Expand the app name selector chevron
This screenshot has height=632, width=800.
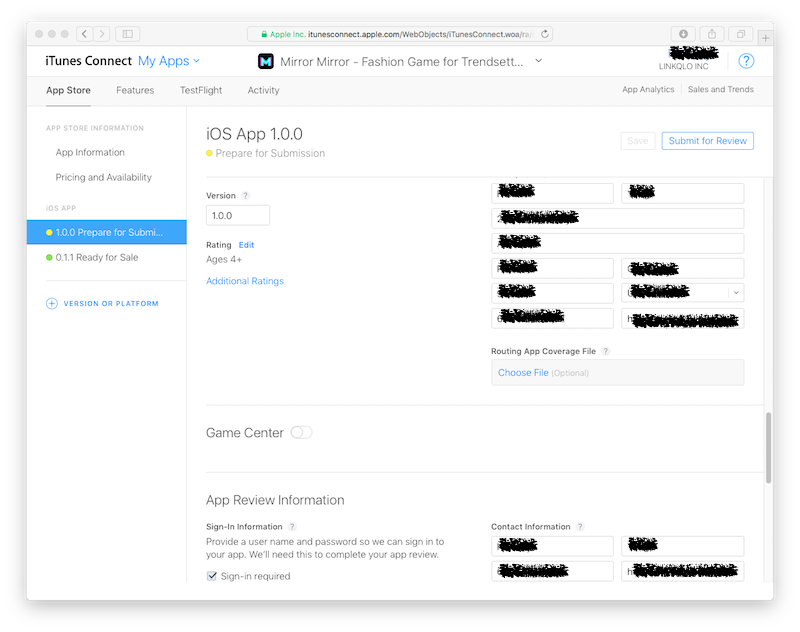(538, 61)
